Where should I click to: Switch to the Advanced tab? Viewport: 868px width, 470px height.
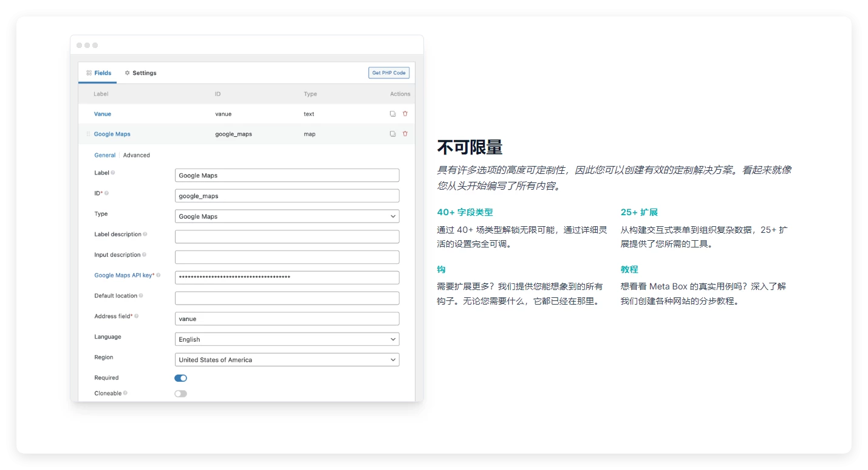(x=136, y=155)
